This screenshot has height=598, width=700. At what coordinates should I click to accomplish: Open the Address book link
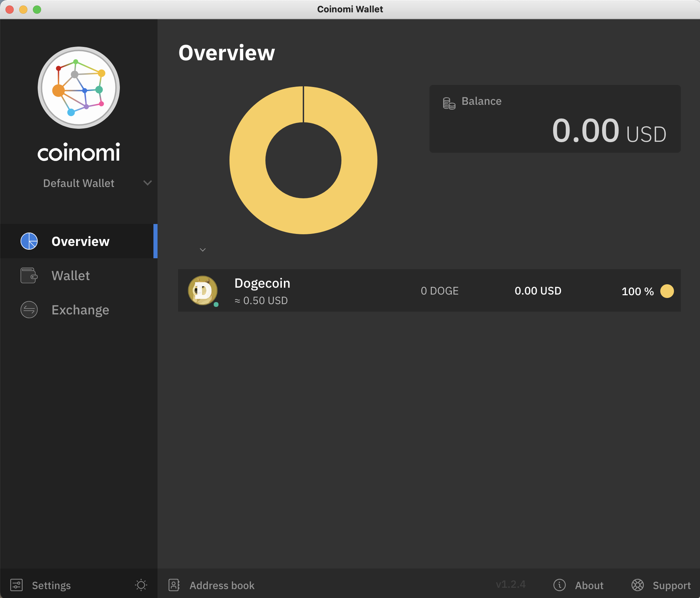(x=222, y=585)
